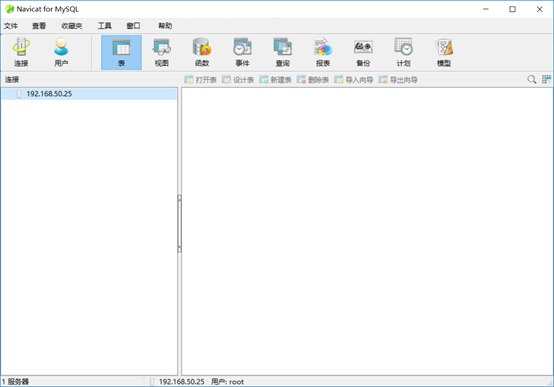554x387 pixels.
Task: Open the 连接 (Connection) toolbar icon
Action: 21,52
